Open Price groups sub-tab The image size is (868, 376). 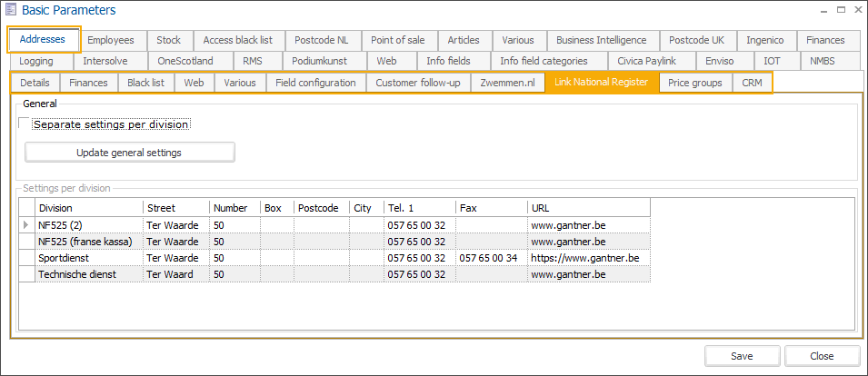tap(694, 83)
